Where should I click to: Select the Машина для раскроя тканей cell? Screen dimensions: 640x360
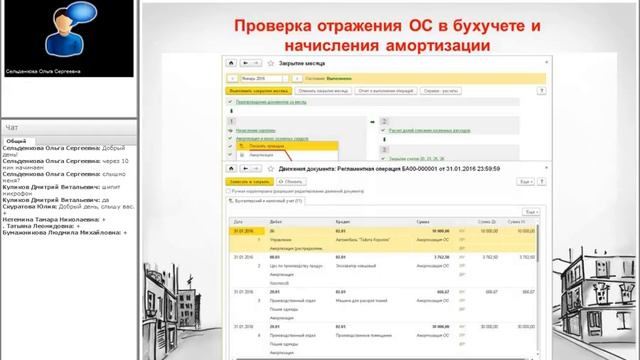click(361, 300)
